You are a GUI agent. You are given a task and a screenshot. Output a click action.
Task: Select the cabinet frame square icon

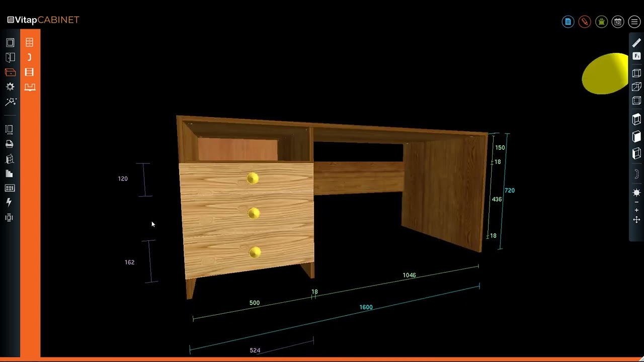point(10,43)
